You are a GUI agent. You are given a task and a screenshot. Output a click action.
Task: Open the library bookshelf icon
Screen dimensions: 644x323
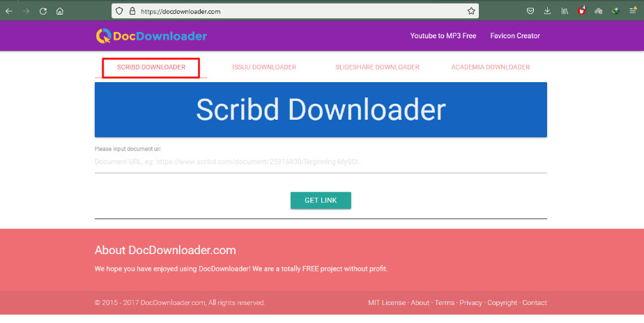(565, 11)
